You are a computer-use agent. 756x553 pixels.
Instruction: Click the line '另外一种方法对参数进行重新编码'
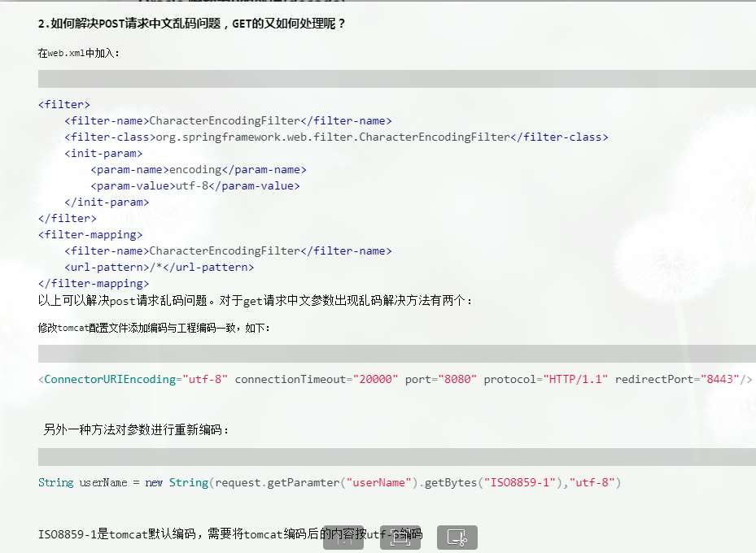click(x=133, y=429)
